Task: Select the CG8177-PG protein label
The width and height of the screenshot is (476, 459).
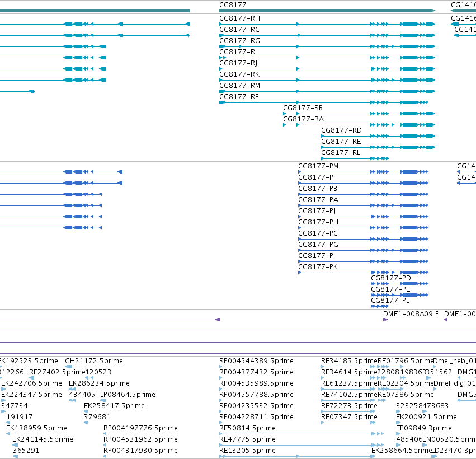Action: pos(318,245)
